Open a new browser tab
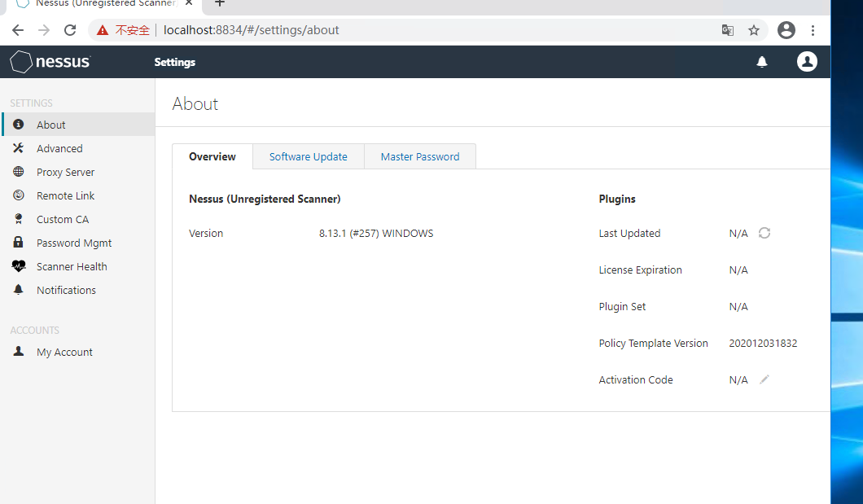863x504 pixels. (220, 3)
